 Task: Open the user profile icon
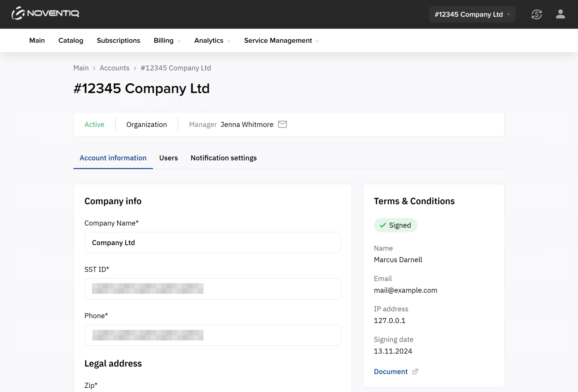pyautogui.click(x=560, y=14)
